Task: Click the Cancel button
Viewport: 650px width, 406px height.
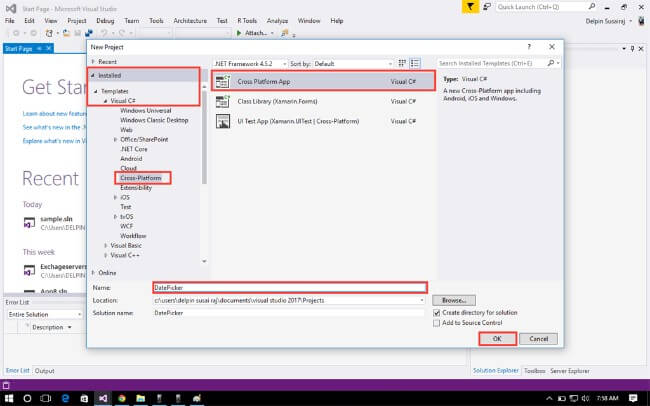Action: [538, 339]
